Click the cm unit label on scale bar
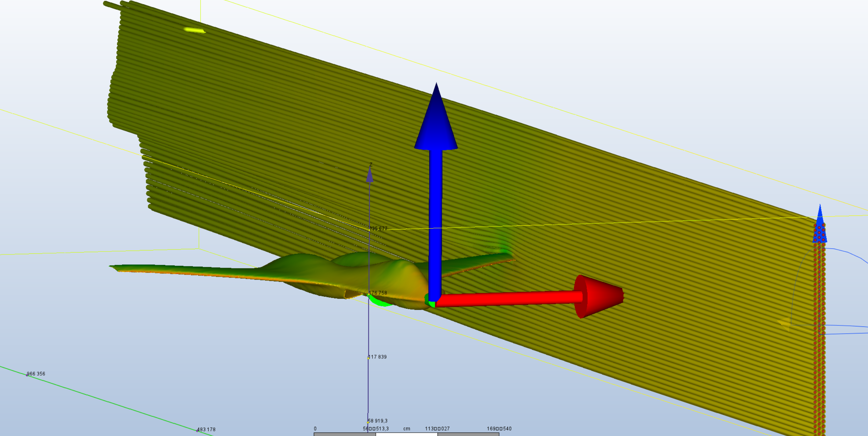This screenshot has width=868, height=436. tap(407, 429)
